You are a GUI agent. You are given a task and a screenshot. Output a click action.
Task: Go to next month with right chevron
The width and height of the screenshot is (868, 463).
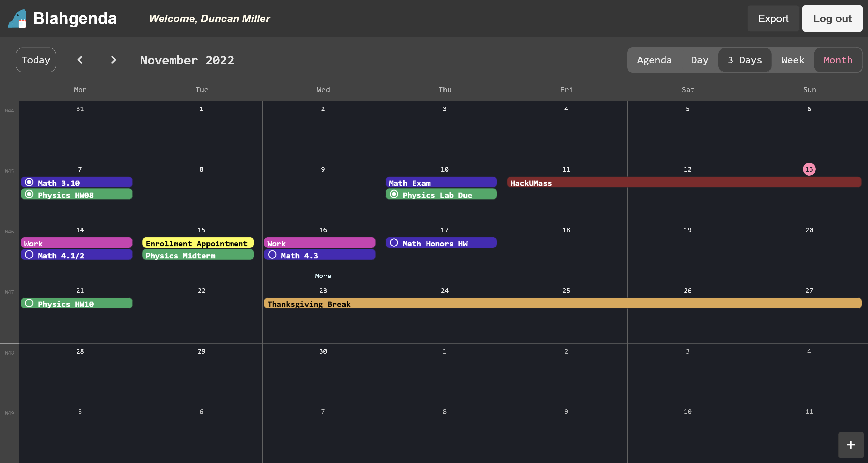pos(113,60)
